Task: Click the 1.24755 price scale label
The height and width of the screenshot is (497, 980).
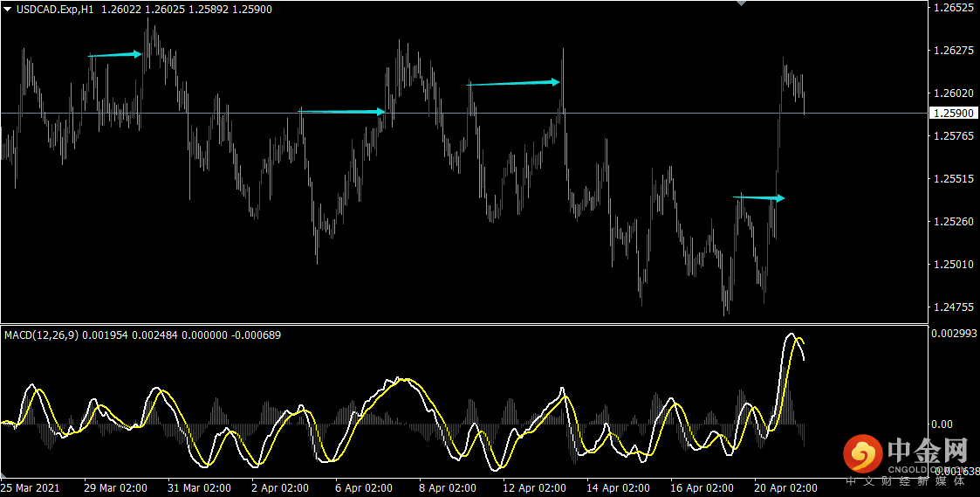Action: [x=954, y=307]
